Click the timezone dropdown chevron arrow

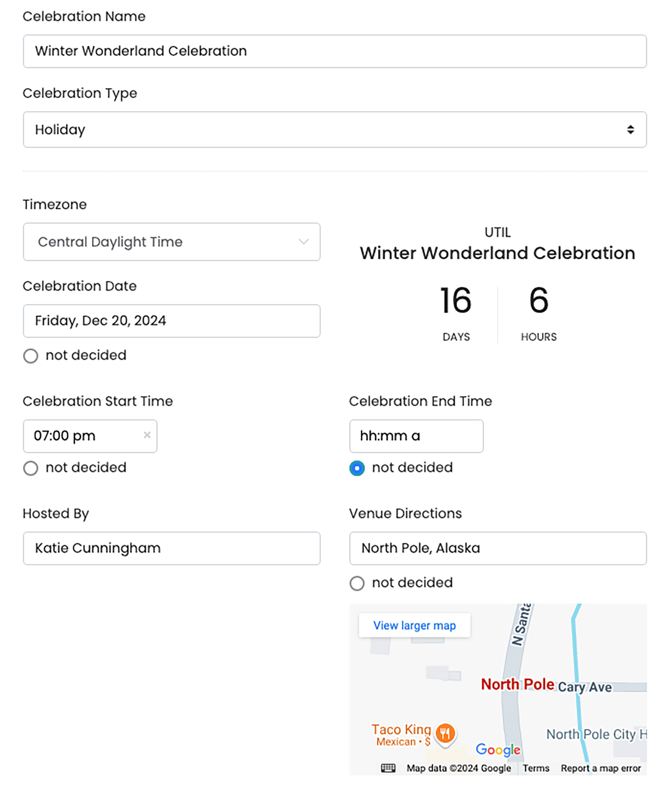click(304, 242)
